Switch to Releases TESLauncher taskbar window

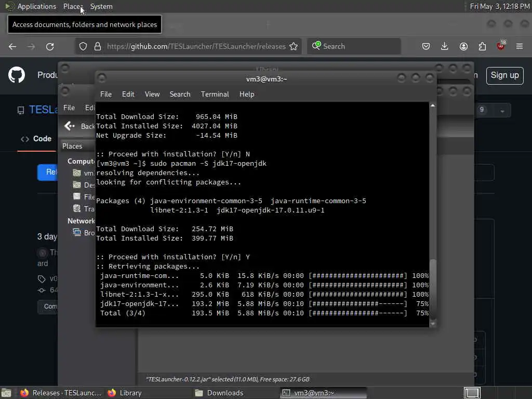[61, 393]
